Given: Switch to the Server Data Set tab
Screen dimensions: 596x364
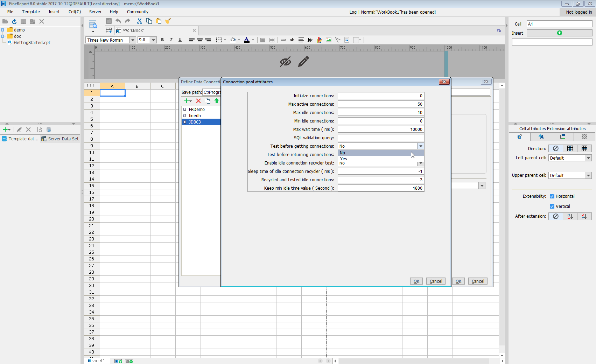Looking at the screenshot, I should click(x=60, y=139).
